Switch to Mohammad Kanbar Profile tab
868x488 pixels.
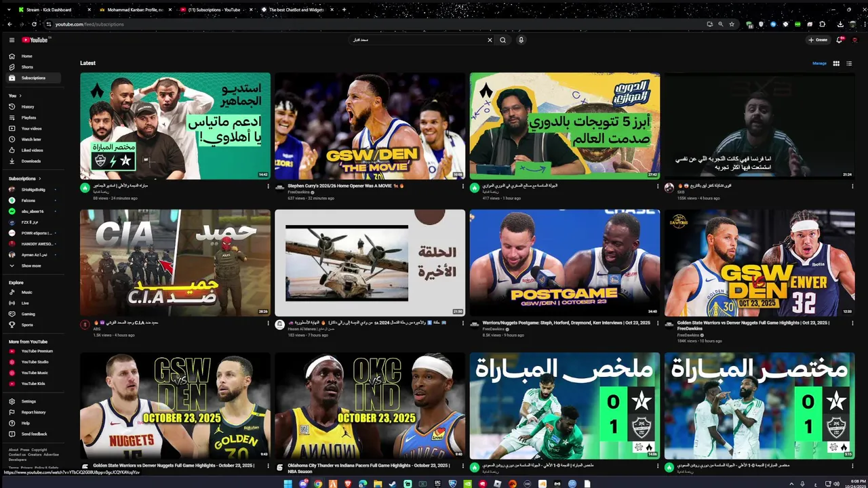click(x=134, y=9)
